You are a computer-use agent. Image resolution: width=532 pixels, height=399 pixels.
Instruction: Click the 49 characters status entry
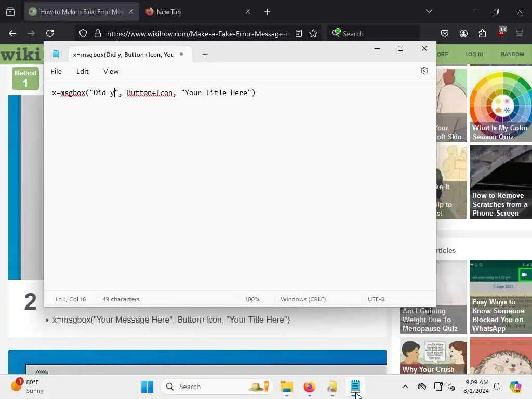[121, 299]
